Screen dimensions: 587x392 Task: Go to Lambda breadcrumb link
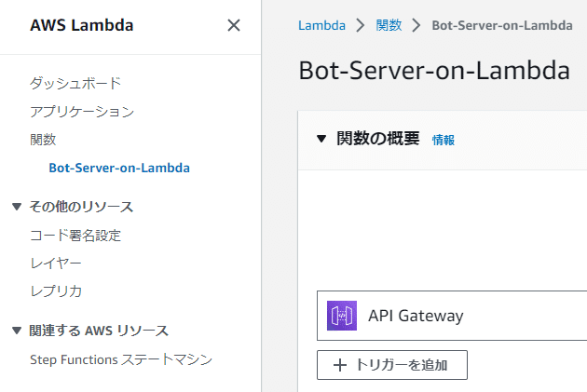pos(322,25)
